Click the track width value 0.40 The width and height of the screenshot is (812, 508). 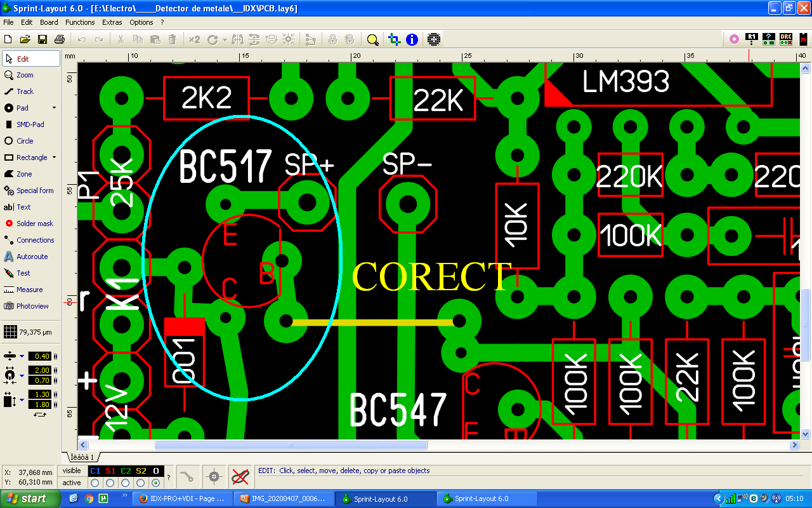[x=39, y=356]
